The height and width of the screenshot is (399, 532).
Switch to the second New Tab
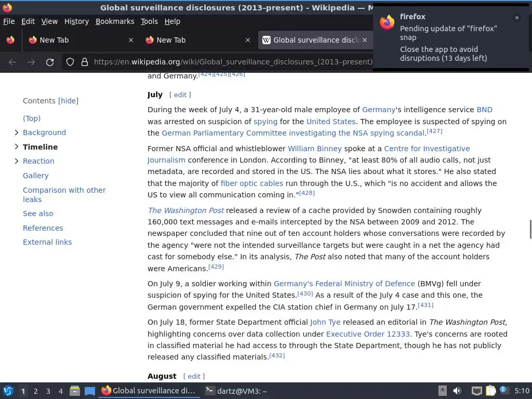click(198, 40)
